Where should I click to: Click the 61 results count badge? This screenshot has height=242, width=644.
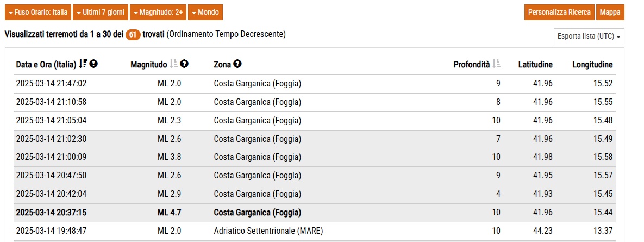pyautogui.click(x=133, y=35)
